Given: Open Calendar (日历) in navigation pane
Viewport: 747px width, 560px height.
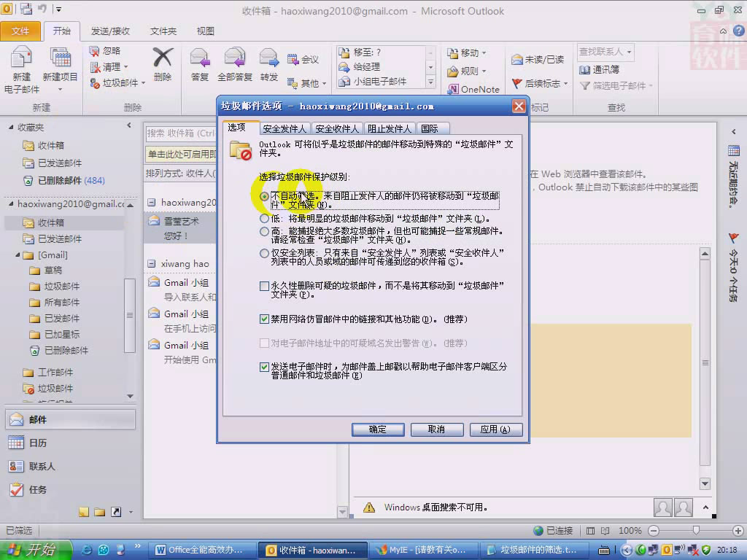Looking at the screenshot, I should click(x=71, y=443).
